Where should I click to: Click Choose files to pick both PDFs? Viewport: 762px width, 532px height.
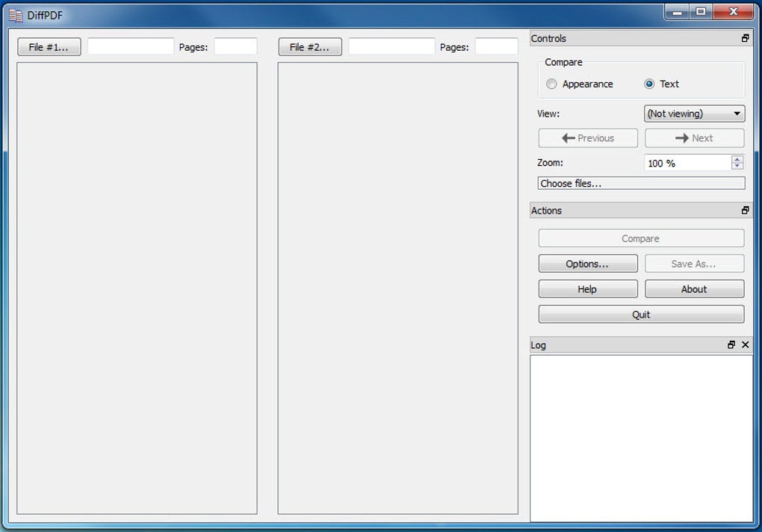point(640,182)
